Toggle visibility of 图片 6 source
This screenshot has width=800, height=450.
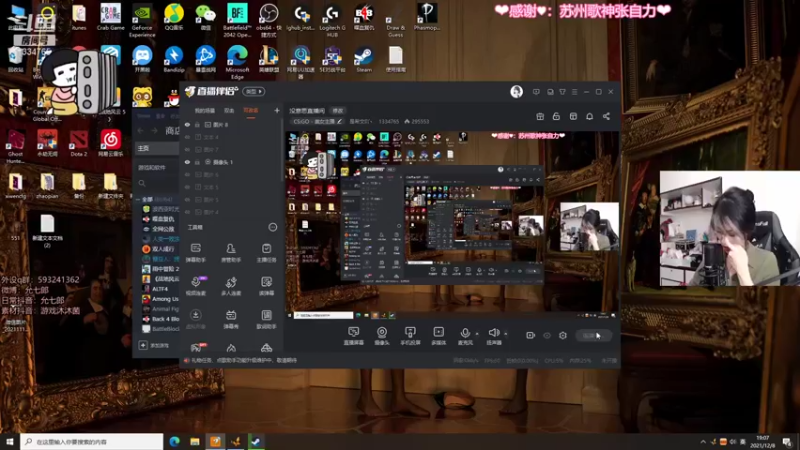(x=187, y=174)
